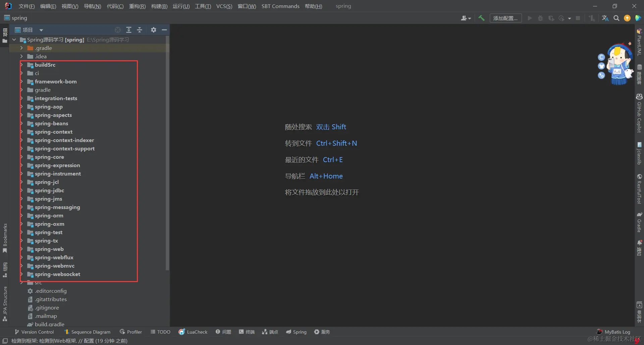Image resolution: width=644 pixels, height=345 pixels.
Task: Click the Add Configuration button
Action: [505, 18]
